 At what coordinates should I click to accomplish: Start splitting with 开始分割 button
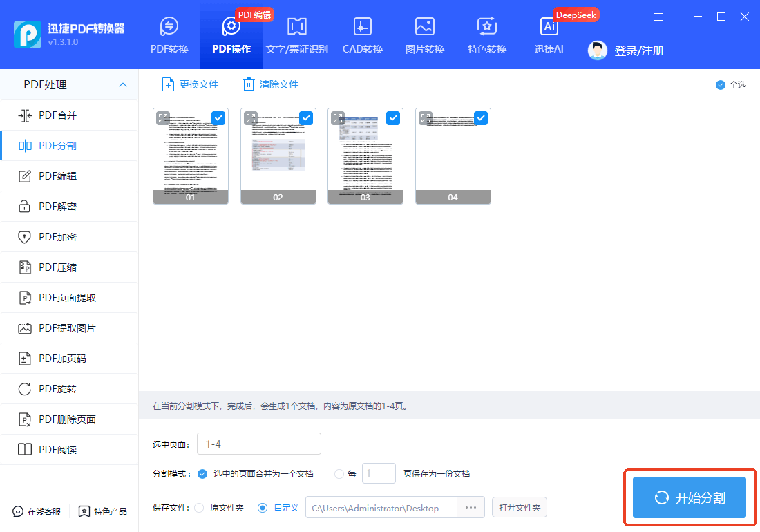(690, 497)
